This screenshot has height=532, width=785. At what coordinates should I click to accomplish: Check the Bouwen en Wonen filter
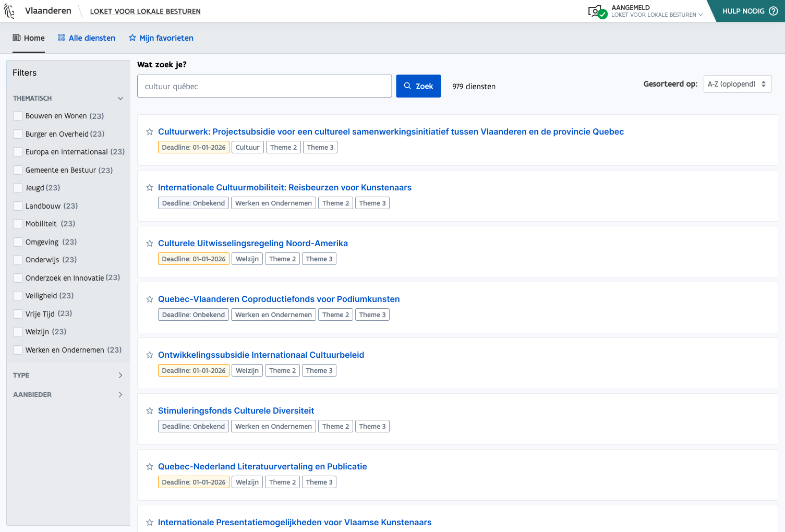click(18, 116)
